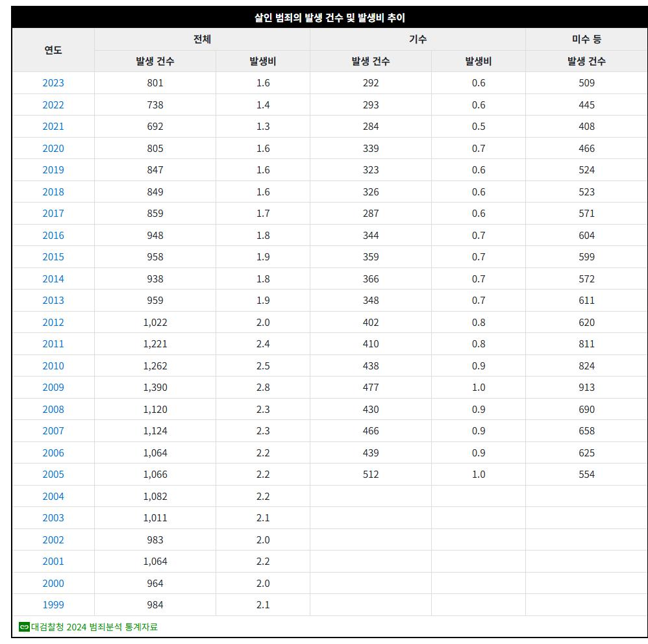Click the 전체 group header
This screenshot has width=648, height=644.
coord(202,40)
